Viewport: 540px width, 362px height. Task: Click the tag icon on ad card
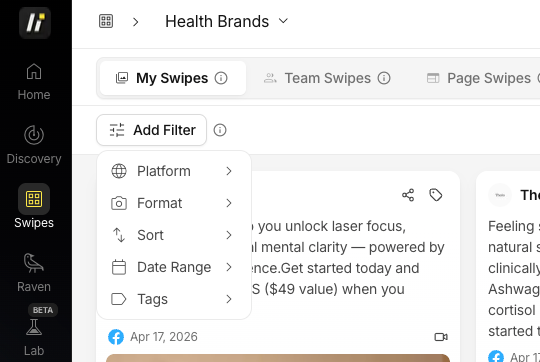436,195
